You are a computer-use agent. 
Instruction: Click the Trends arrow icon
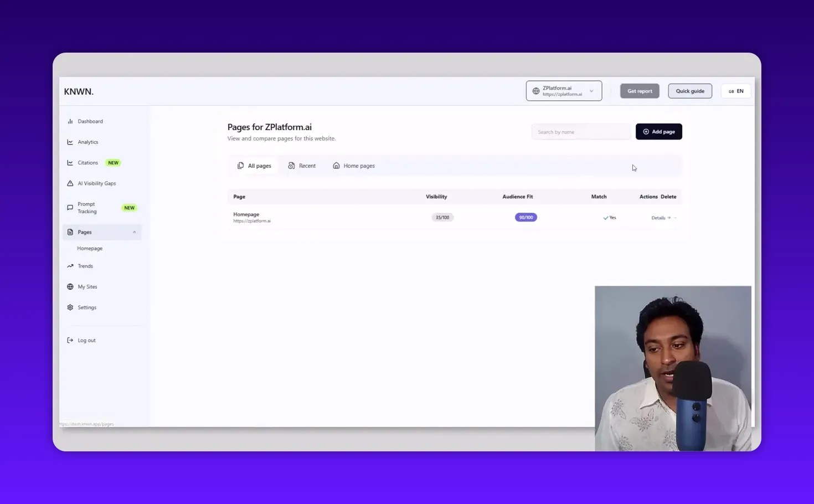tap(70, 266)
